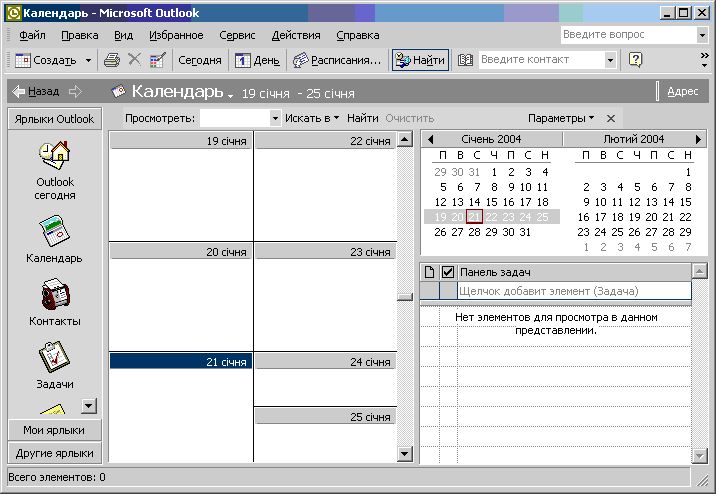Click the Січень 2004 month header

(x=491, y=139)
